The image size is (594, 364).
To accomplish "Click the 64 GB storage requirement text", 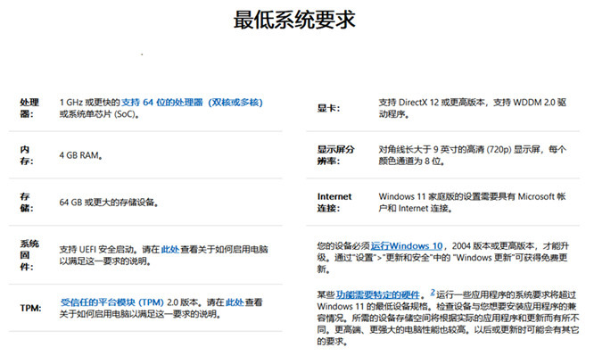I will [108, 203].
